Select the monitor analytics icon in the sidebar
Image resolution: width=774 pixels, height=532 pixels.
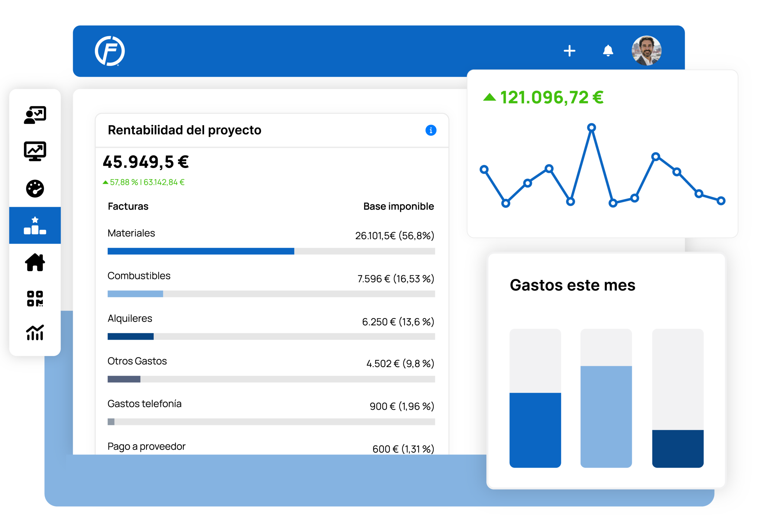click(35, 151)
